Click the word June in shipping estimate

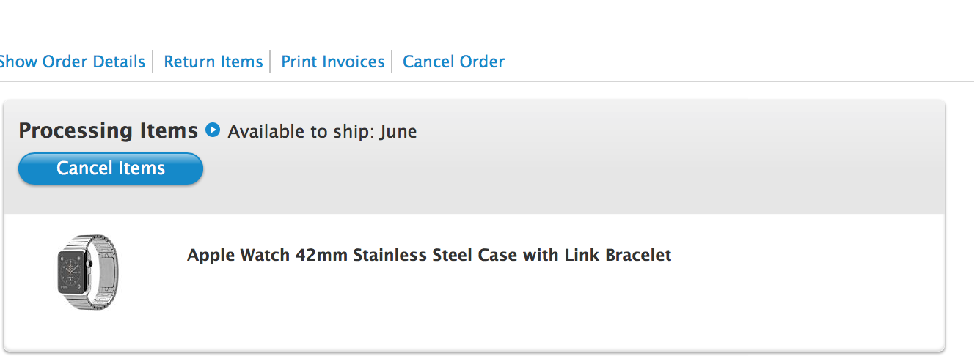pos(398,132)
